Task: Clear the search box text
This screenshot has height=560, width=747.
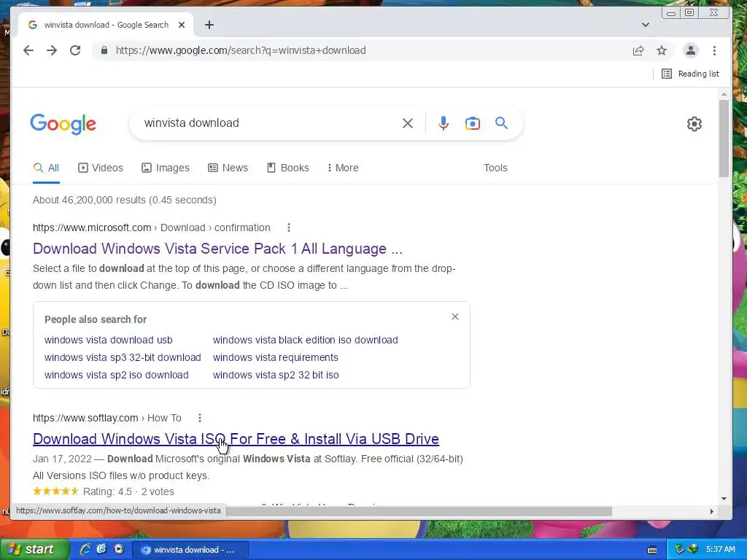Action: pyautogui.click(x=407, y=123)
